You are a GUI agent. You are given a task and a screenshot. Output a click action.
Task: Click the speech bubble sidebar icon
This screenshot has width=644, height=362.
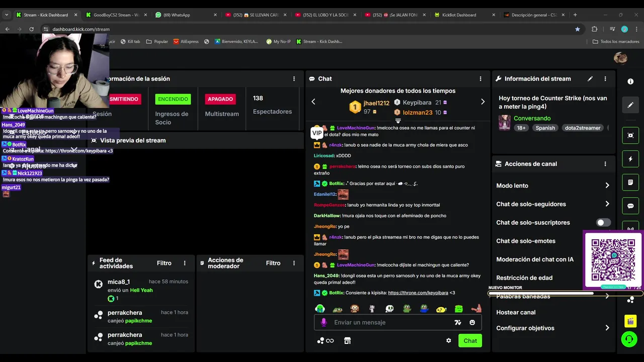630,206
